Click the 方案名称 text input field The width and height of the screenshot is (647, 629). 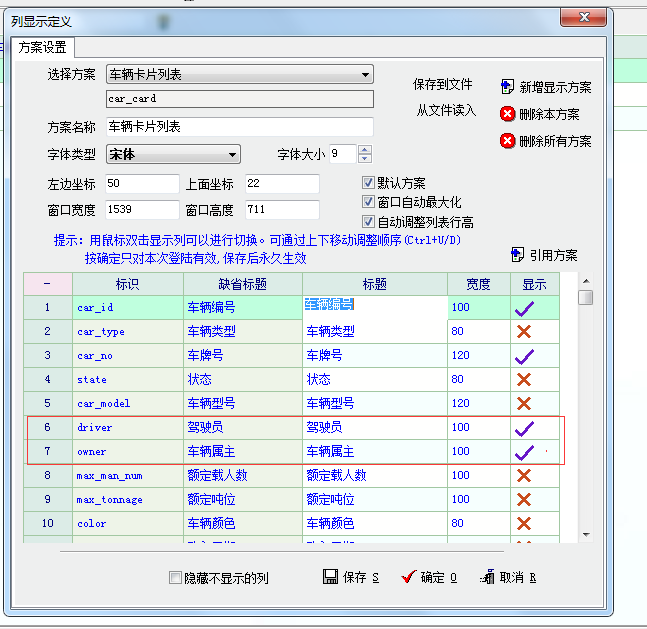(x=239, y=127)
